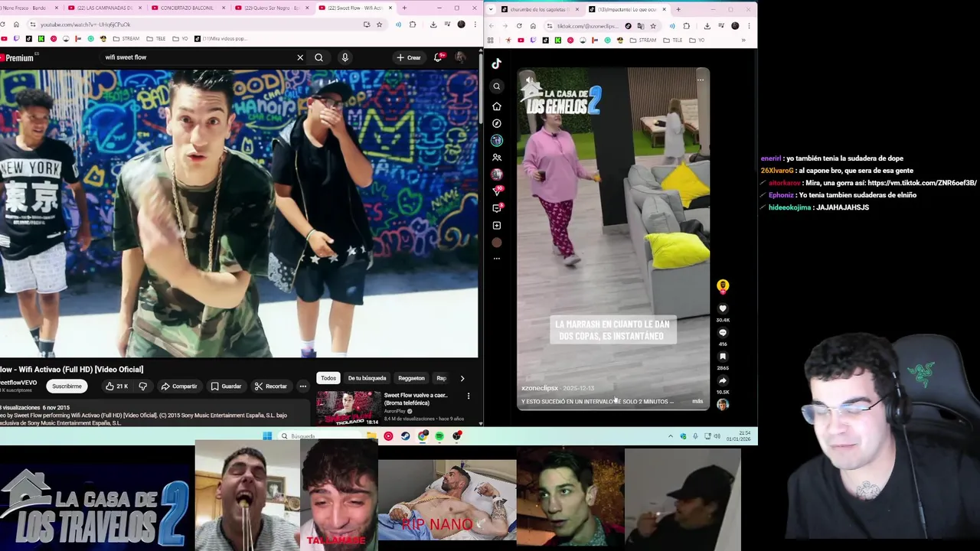This screenshot has height=551, width=980.
Task: Go to TikTok Home (Para ti) icon
Action: pos(496,106)
